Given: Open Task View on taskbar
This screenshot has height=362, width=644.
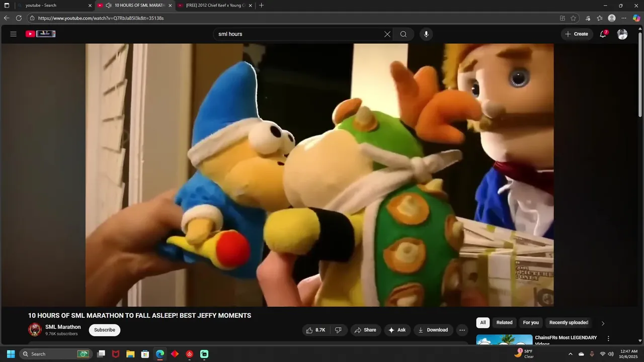Looking at the screenshot, I should coord(101,354).
